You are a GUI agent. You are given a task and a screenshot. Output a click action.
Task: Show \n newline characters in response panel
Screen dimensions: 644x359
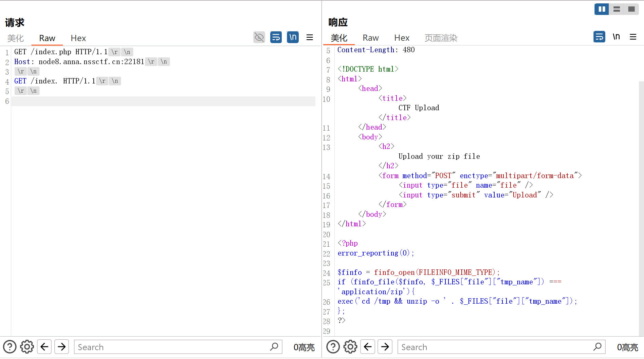(616, 37)
